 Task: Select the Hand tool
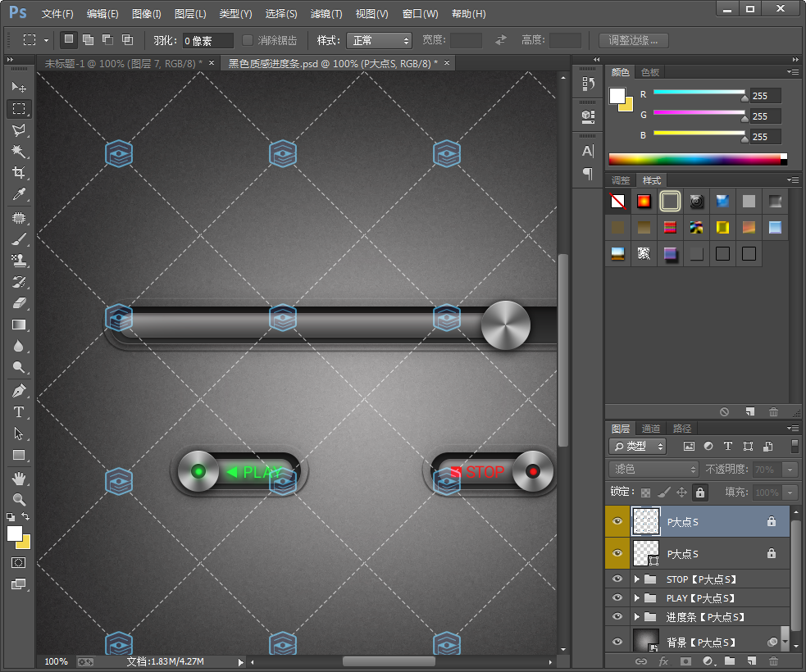click(x=19, y=478)
